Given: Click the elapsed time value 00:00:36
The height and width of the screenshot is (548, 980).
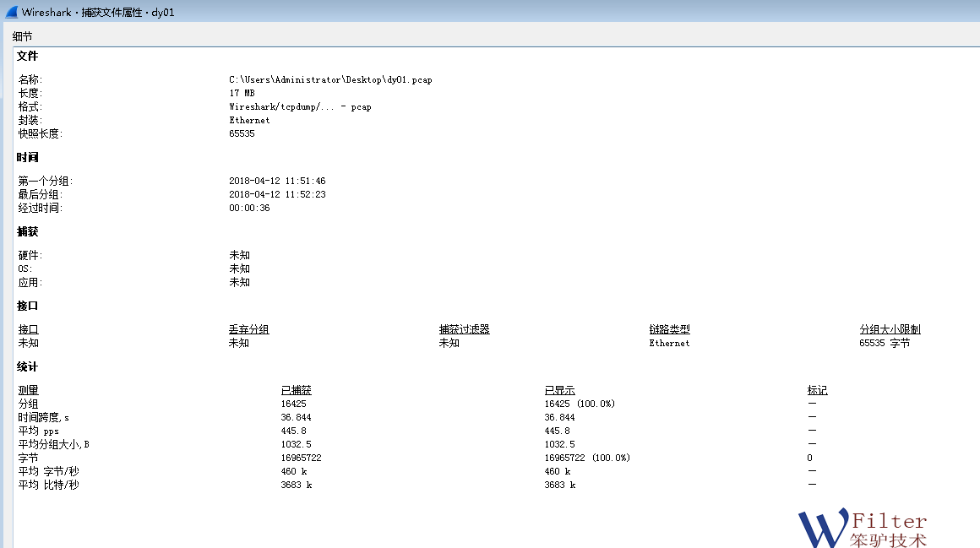Looking at the screenshot, I should [249, 208].
